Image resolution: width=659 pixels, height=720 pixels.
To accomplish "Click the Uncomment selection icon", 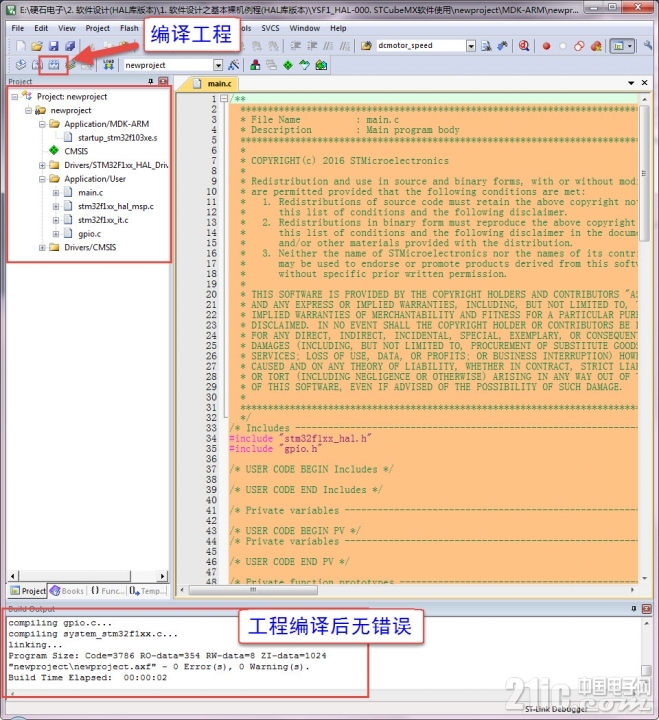I will pyautogui.click(x=344, y=45).
